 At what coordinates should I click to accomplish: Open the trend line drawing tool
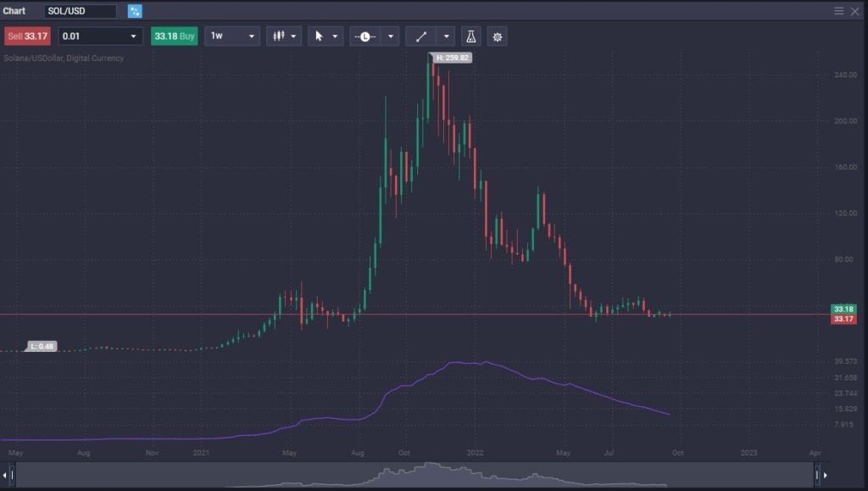420,36
